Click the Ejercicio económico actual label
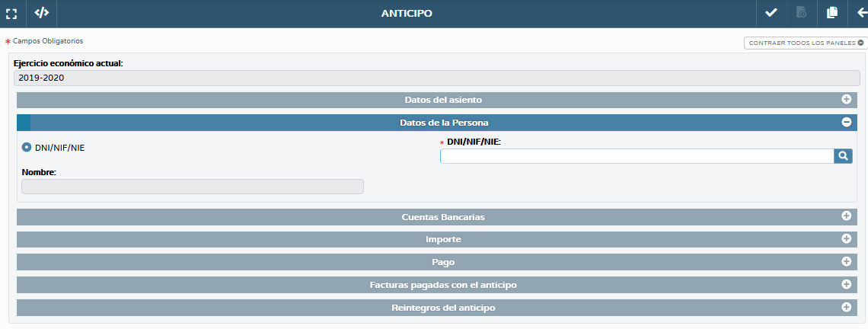868x329 pixels. tap(68, 63)
